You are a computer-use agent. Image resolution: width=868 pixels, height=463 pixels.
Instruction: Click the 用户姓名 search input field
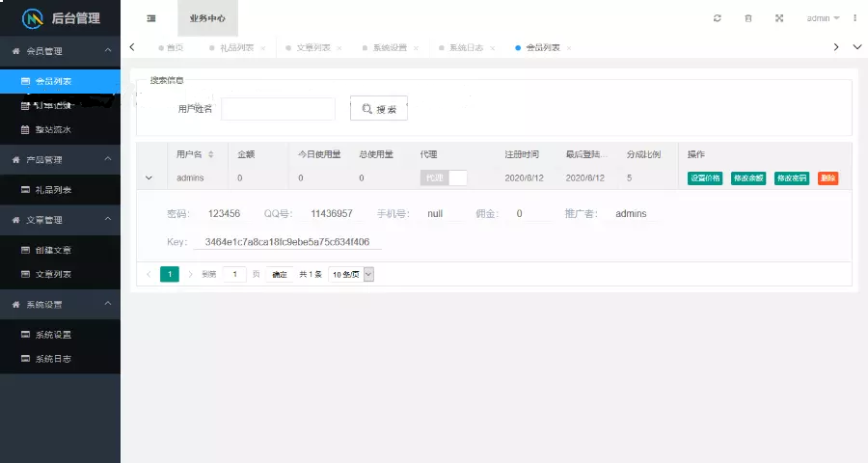278,109
